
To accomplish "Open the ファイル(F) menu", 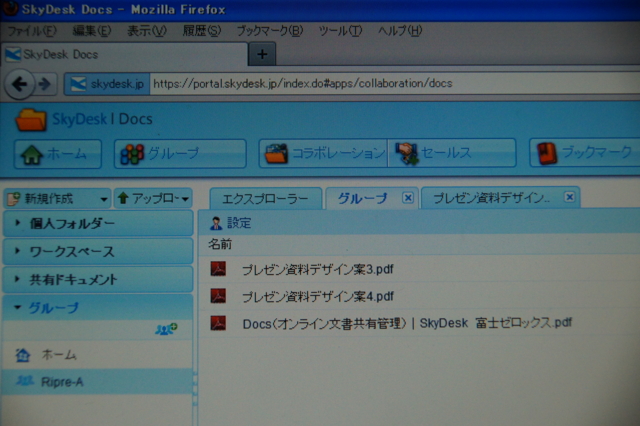I will coord(32,31).
